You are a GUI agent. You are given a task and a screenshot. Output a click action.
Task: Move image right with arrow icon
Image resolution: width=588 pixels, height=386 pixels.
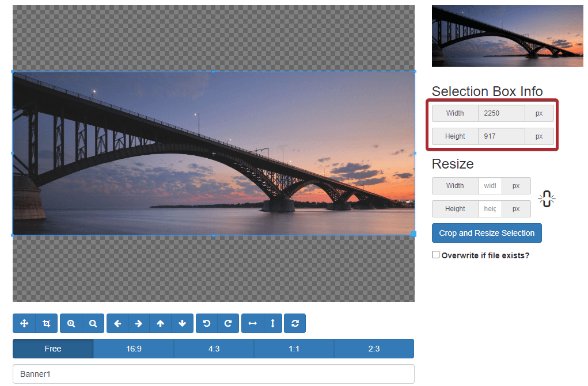point(139,323)
